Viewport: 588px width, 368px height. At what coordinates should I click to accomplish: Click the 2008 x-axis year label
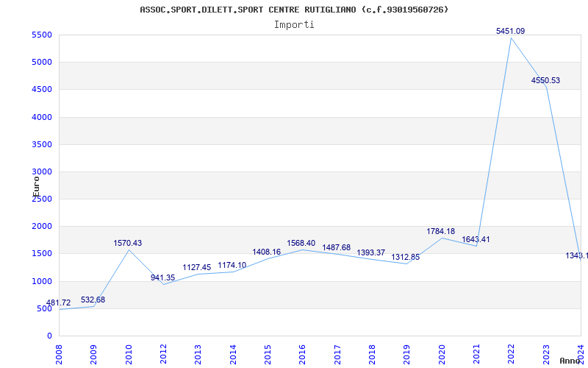[x=60, y=355]
